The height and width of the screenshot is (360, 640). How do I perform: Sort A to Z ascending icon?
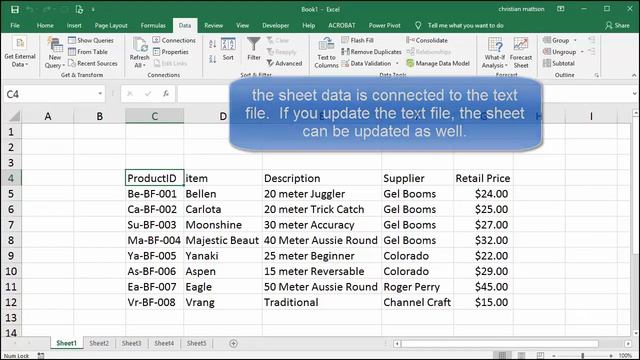[x=212, y=44]
